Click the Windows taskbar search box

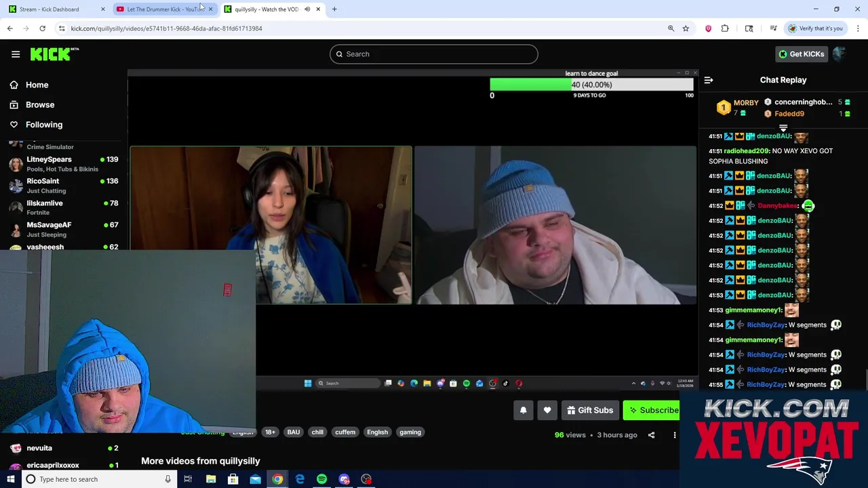98,479
